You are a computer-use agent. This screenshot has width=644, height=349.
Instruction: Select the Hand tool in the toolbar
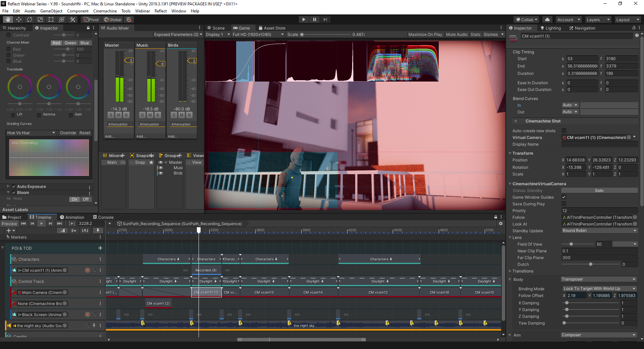tap(8, 19)
